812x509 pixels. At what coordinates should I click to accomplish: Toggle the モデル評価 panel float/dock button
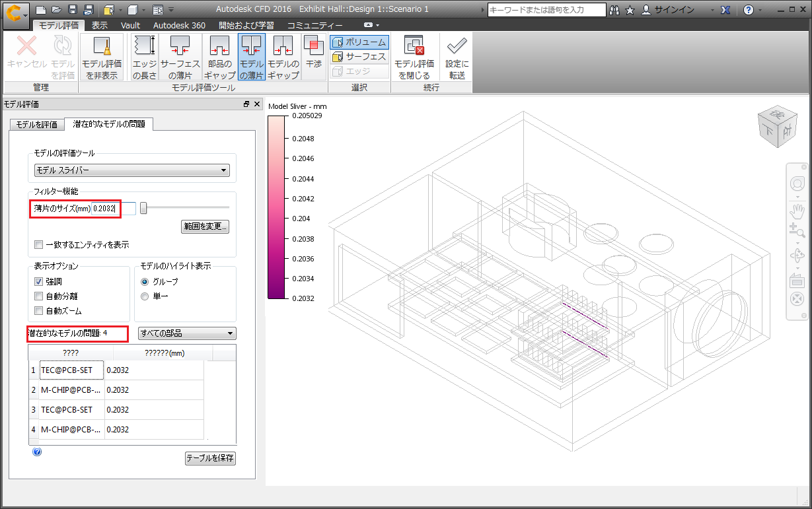click(x=246, y=104)
